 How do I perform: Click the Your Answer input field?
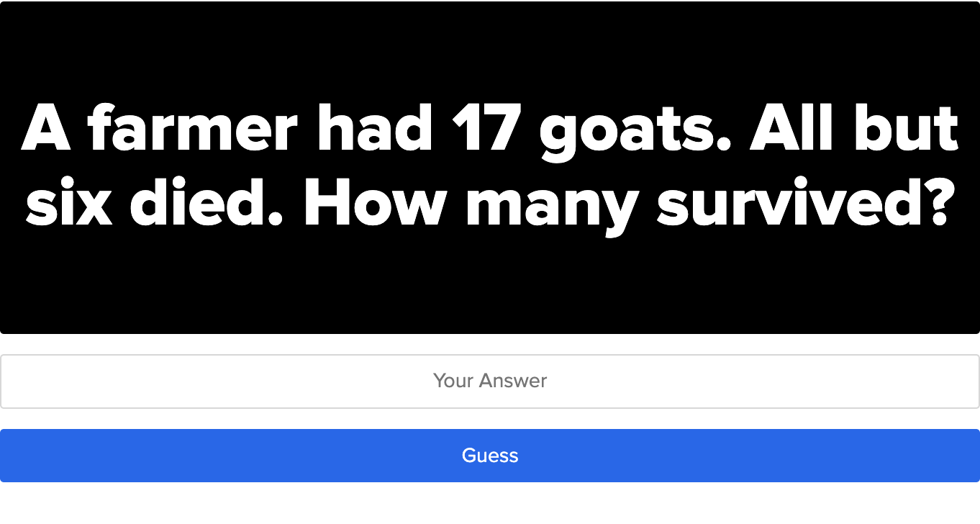(x=489, y=381)
